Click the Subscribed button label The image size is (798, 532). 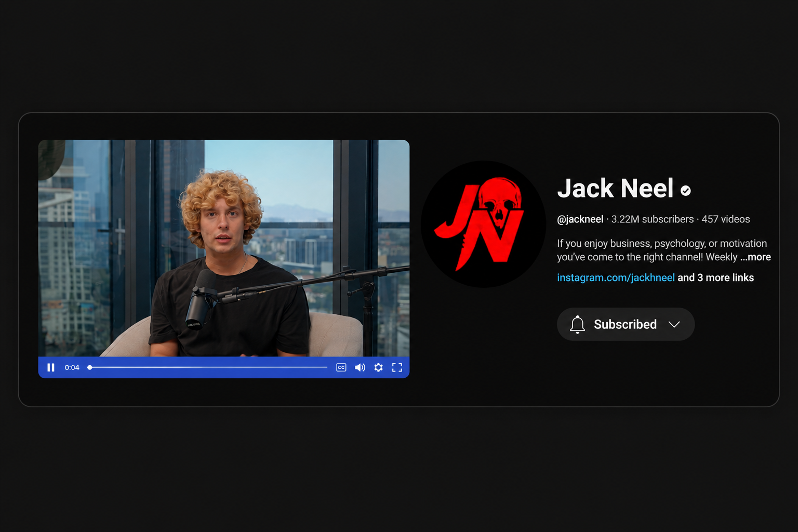[625, 324]
